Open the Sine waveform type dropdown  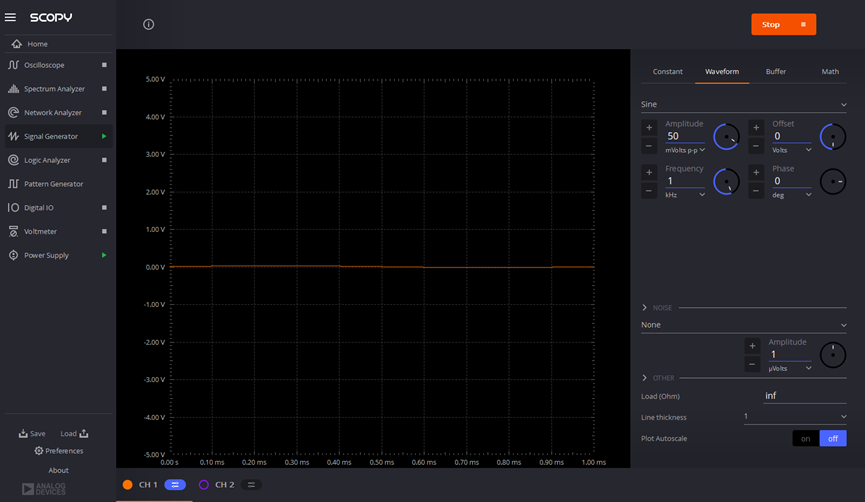pos(743,104)
